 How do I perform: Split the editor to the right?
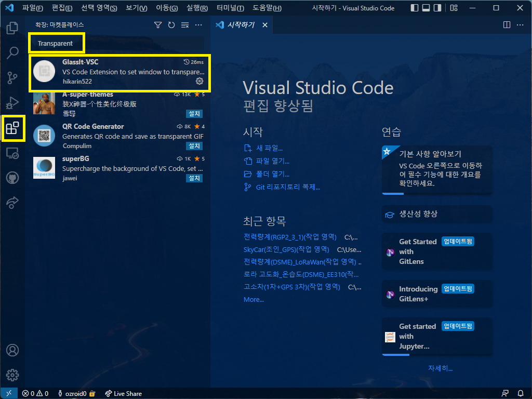[x=507, y=25]
